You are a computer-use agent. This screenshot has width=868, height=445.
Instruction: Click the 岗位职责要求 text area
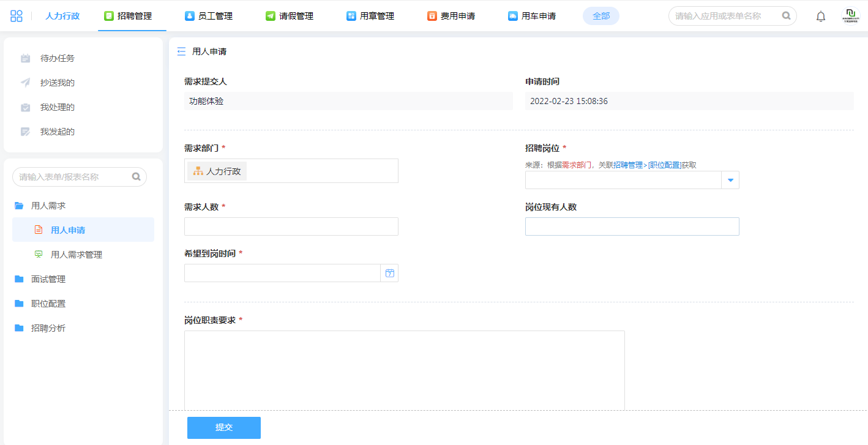click(404, 370)
